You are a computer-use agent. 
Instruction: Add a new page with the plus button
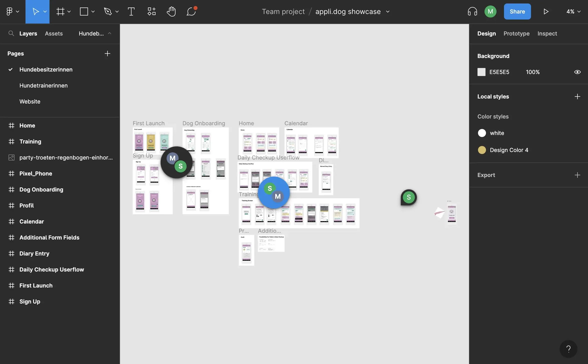[x=107, y=53]
